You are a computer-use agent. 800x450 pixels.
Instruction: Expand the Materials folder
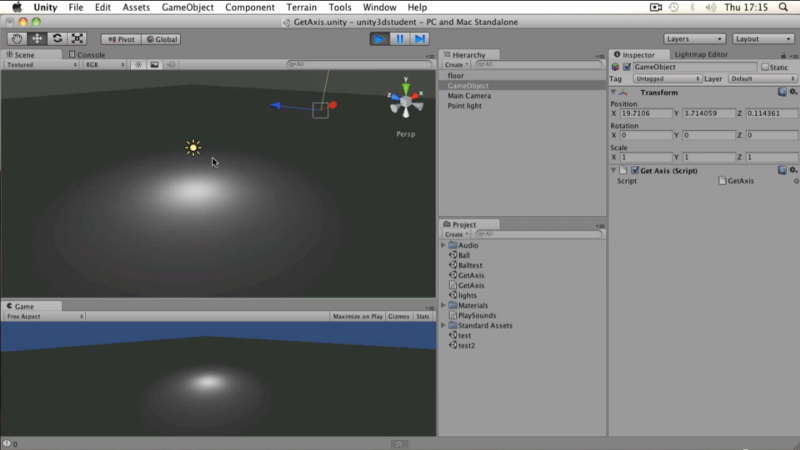[x=443, y=305]
